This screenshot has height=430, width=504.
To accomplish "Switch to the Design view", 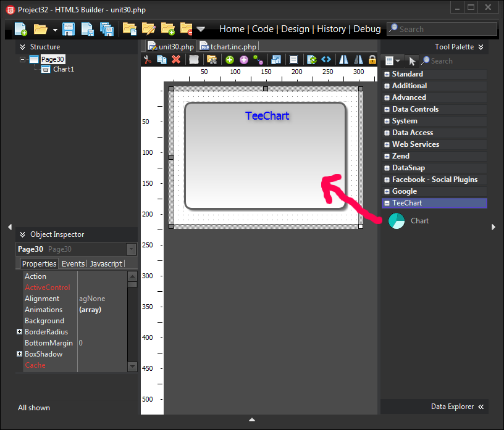I will pos(295,29).
